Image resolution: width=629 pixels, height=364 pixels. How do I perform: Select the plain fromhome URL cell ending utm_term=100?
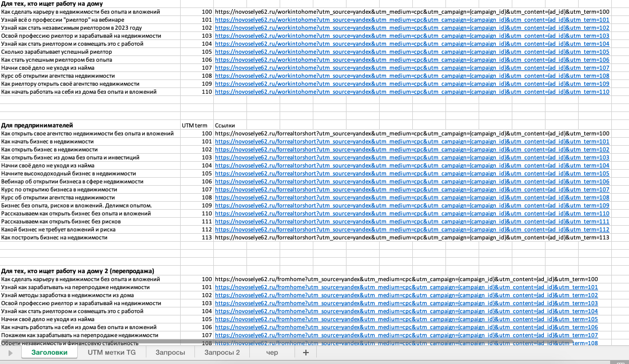pyautogui.click(x=407, y=279)
